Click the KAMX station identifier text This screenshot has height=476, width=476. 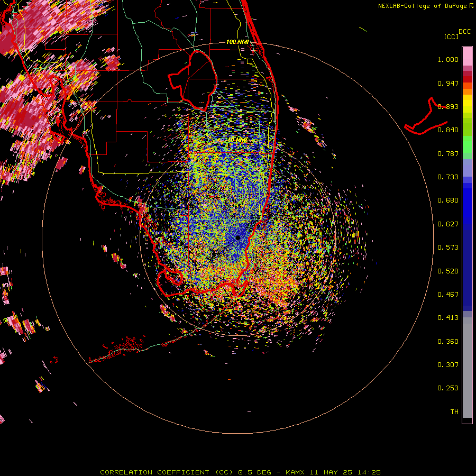[x=295, y=472]
